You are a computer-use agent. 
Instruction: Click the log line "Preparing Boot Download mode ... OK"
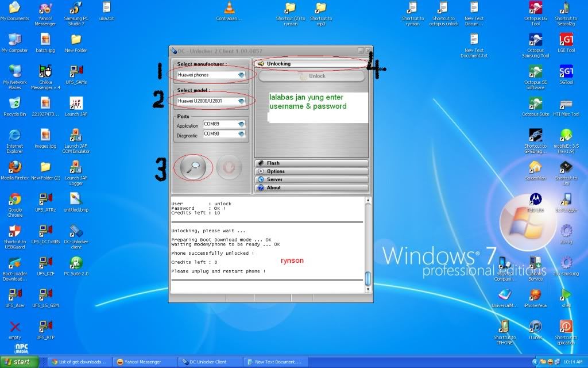221,240
